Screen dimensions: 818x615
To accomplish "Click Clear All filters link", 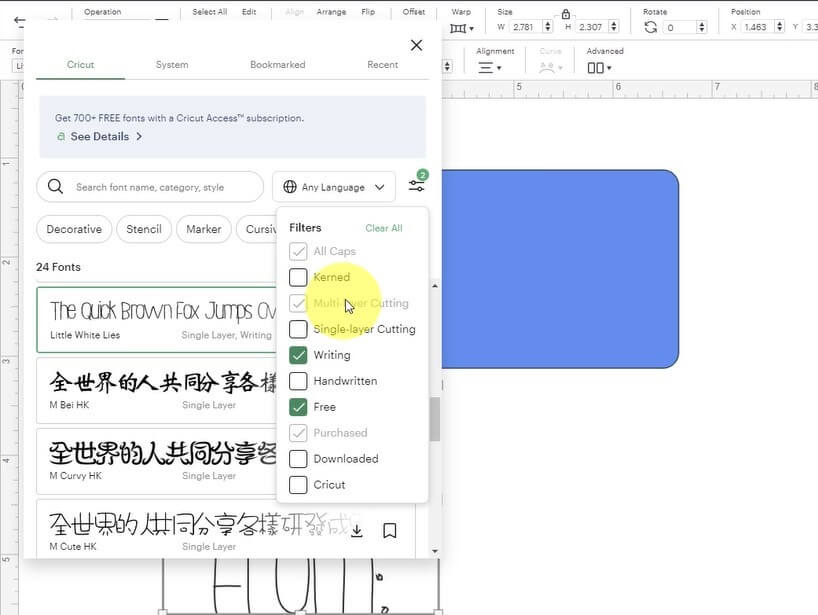I will coord(383,228).
